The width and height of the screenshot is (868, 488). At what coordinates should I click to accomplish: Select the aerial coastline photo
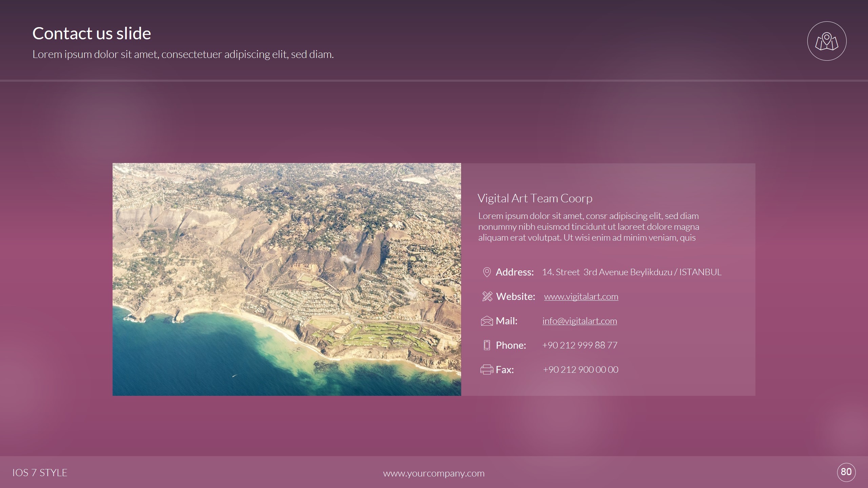tap(287, 279)
